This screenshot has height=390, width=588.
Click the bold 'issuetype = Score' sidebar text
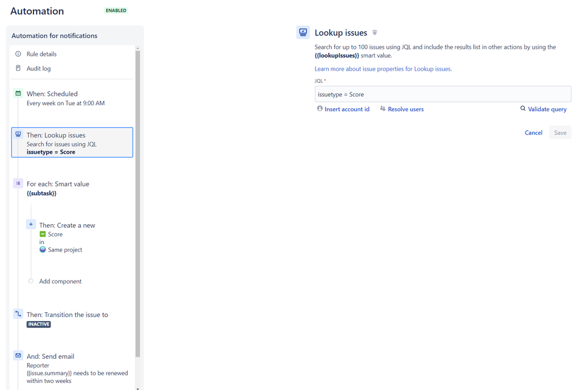coord(51,152)
